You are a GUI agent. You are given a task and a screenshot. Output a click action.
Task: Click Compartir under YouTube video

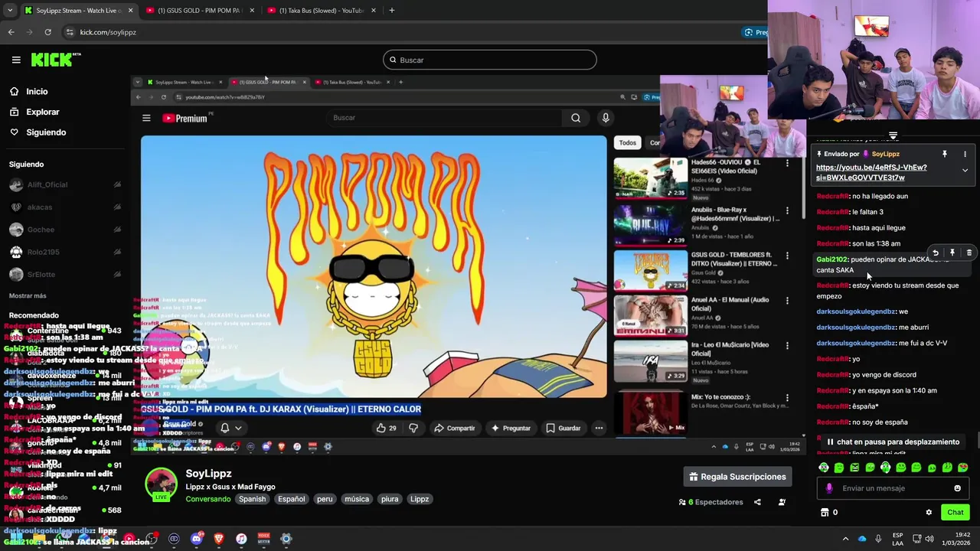(x=455, y=428)
